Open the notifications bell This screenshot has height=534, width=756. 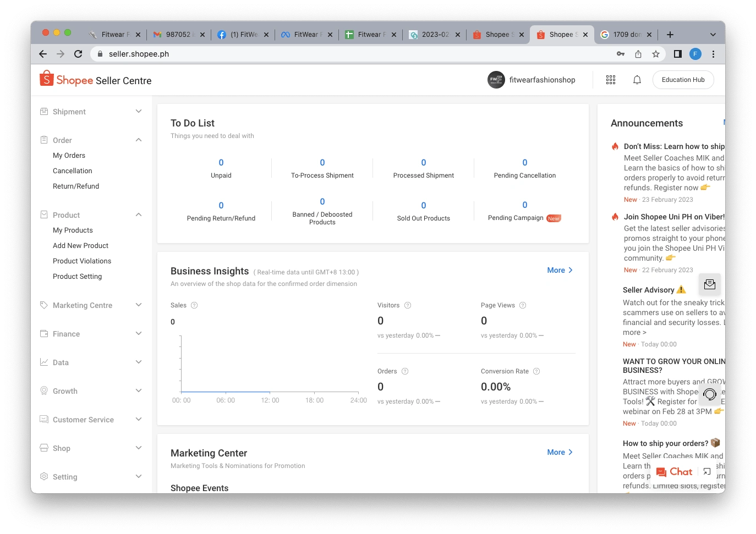click(x=637, y=80)
